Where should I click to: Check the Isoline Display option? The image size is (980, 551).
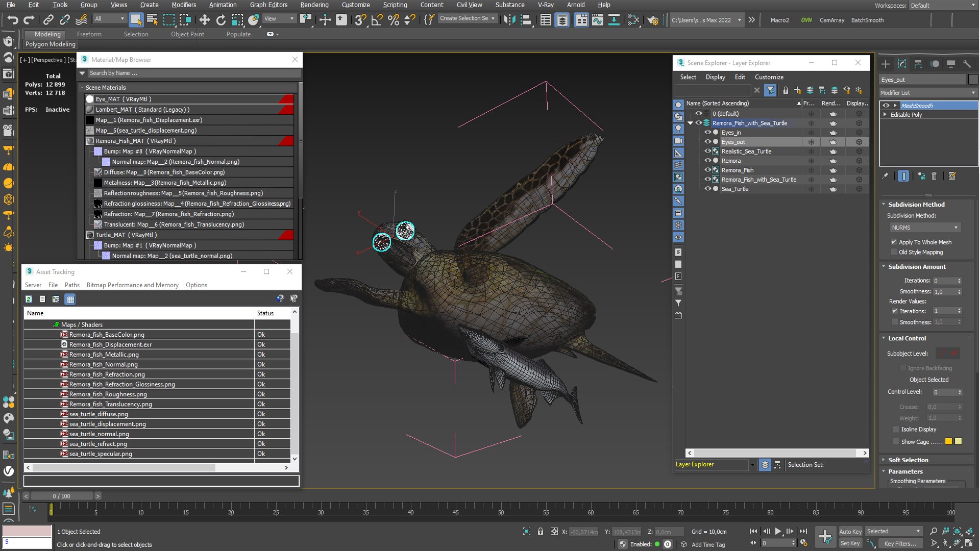[x=896, y=430]
